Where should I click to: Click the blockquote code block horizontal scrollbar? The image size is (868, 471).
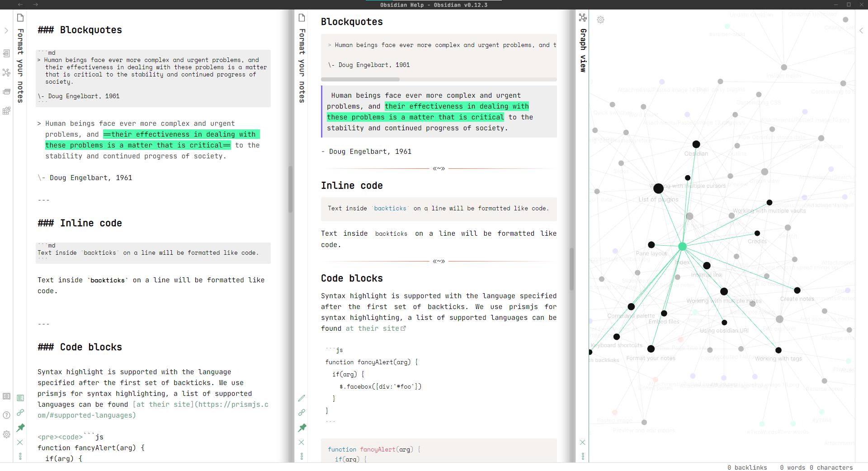(x=360, y=79)
